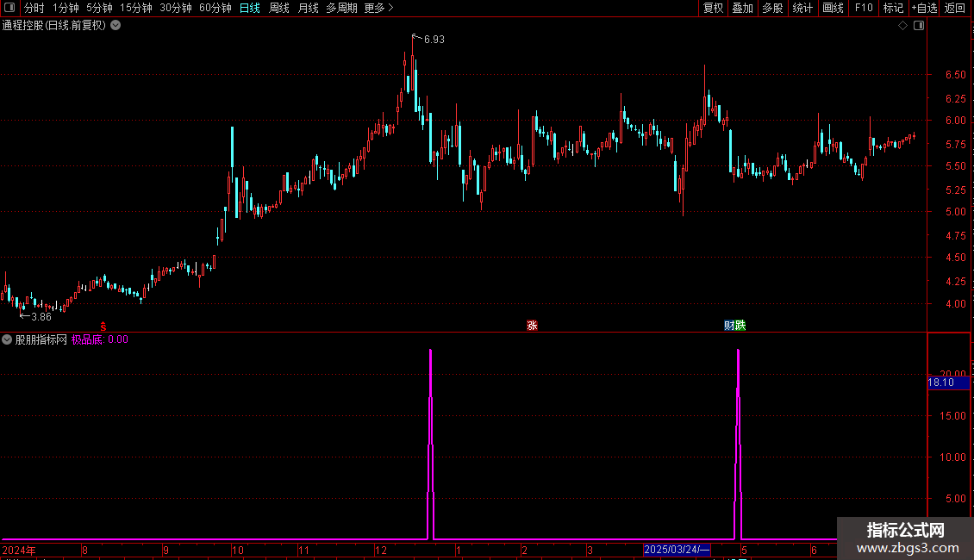Click the 5.00 price axis label
The height and width of the screenshot is (560, 974).
click(955, 212)
